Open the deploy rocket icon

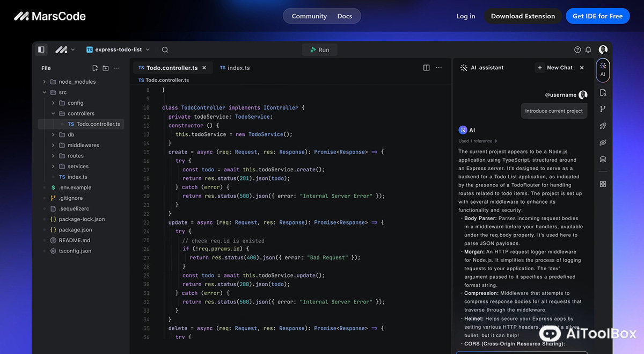[603, 126]
